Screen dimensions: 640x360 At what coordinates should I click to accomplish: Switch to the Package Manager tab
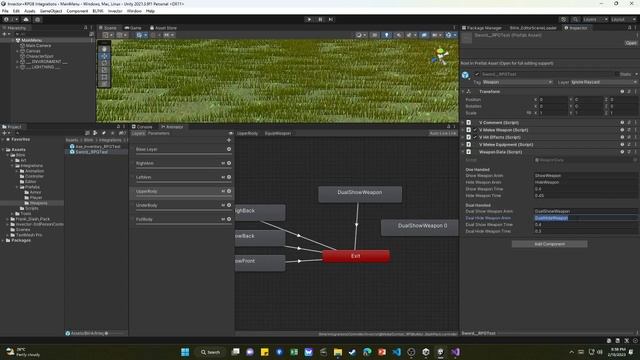[x=482, y=28]
